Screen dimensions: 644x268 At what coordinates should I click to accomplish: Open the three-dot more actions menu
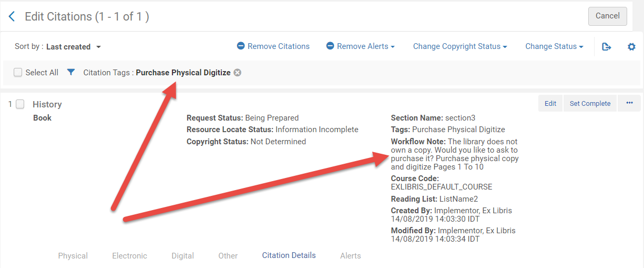tap(629, 103)
